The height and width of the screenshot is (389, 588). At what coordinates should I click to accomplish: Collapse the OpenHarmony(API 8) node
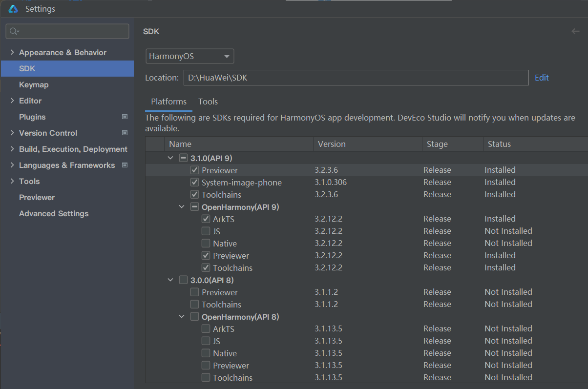[x=181, y=317]
